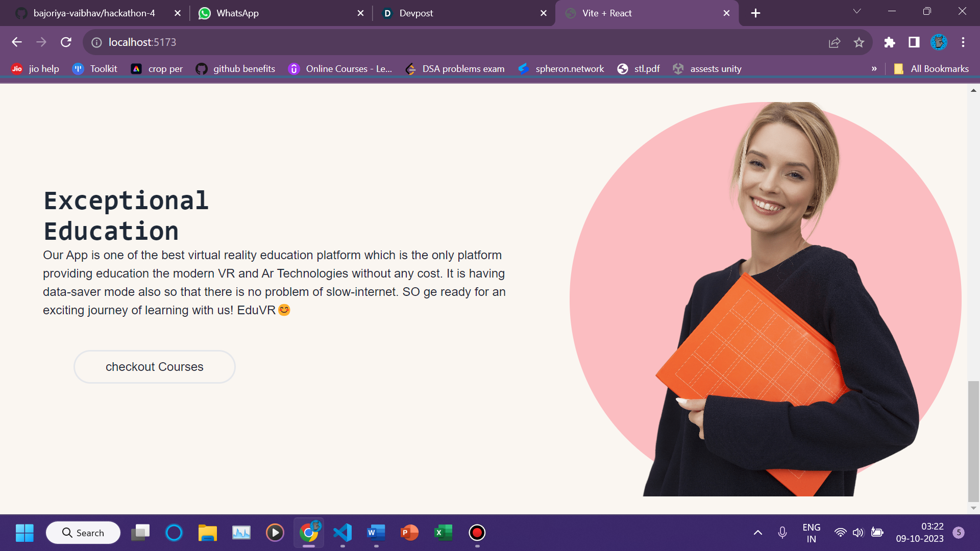Open a new browser tab
Viewport: 980px width, 551px height.
click(x=755, y=13)
